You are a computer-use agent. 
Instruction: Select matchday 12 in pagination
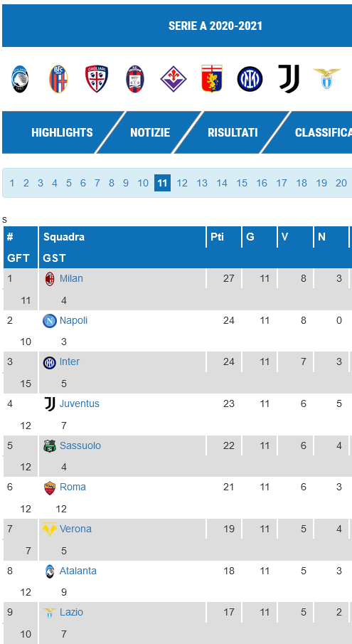(182, 183)
